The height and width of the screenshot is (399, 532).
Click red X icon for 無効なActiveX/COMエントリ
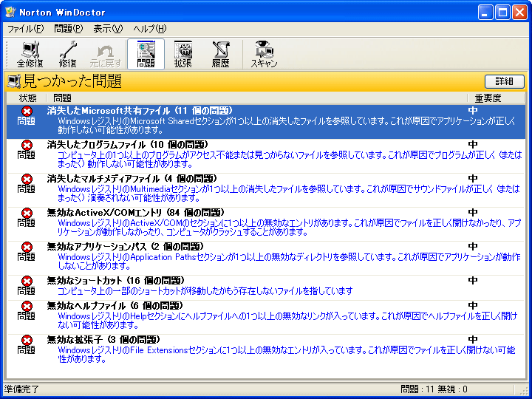coord(27,213)
